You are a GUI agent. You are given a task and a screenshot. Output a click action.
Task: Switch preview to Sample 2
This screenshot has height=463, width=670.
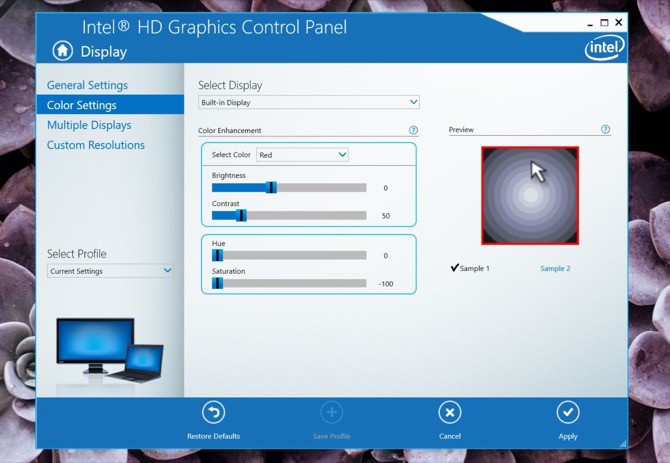pyautogui.click(x=555, y=268)
